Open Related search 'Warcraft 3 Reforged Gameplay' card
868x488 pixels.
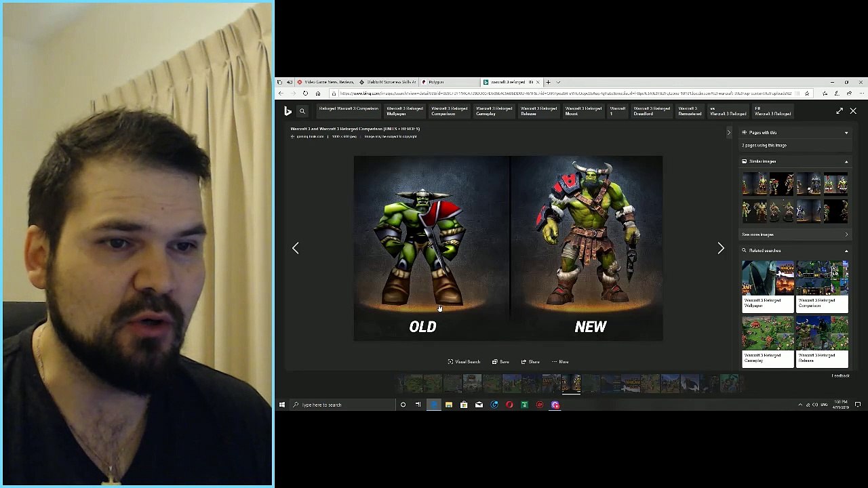768,342
